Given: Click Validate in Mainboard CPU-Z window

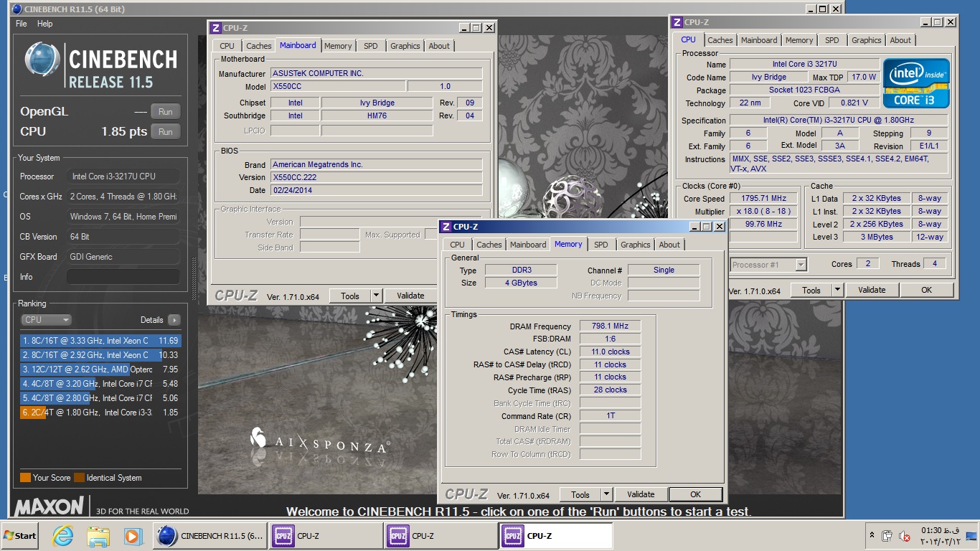Looking at the screenshot, I should 410,296.
